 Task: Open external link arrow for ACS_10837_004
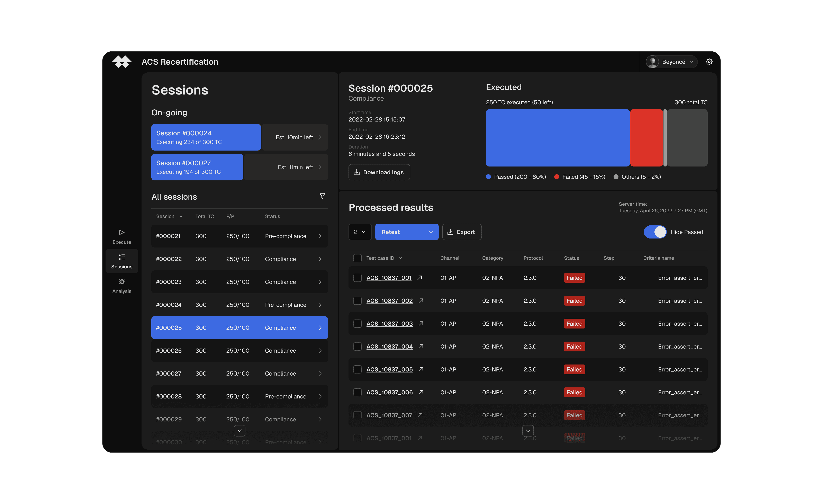tap(421, 347)
